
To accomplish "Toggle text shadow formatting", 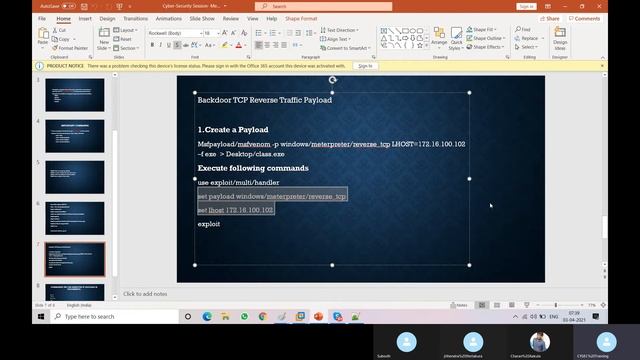I will pyautogui.click(x=177, y=45).
